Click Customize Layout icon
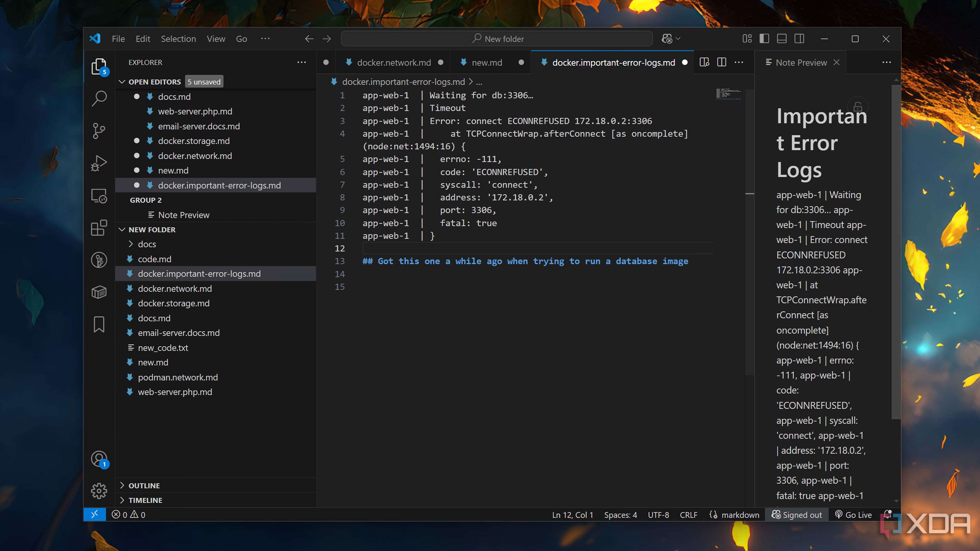This screenshot has width=980, height=551. (747, 39)
